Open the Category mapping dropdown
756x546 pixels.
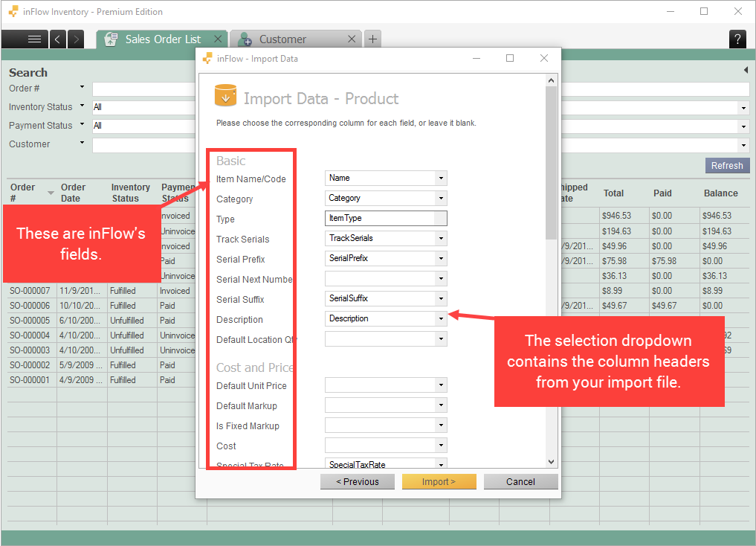point(440,198)
